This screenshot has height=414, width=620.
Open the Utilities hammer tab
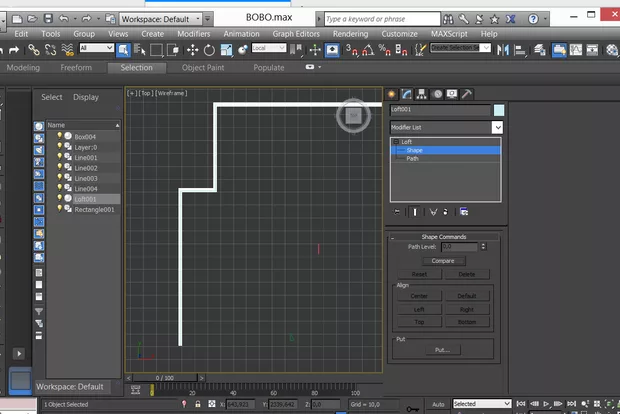tap(466, 93)
